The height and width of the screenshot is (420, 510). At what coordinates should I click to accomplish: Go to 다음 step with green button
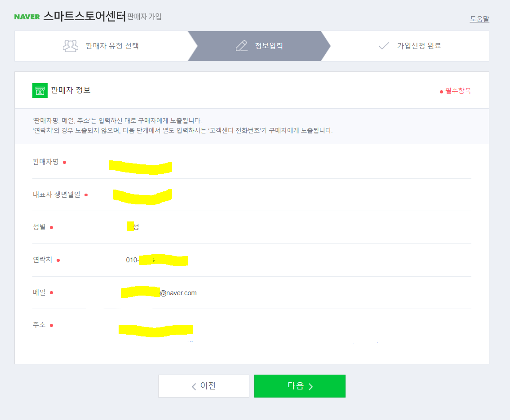pyautogui.click(x=300, y=386)
